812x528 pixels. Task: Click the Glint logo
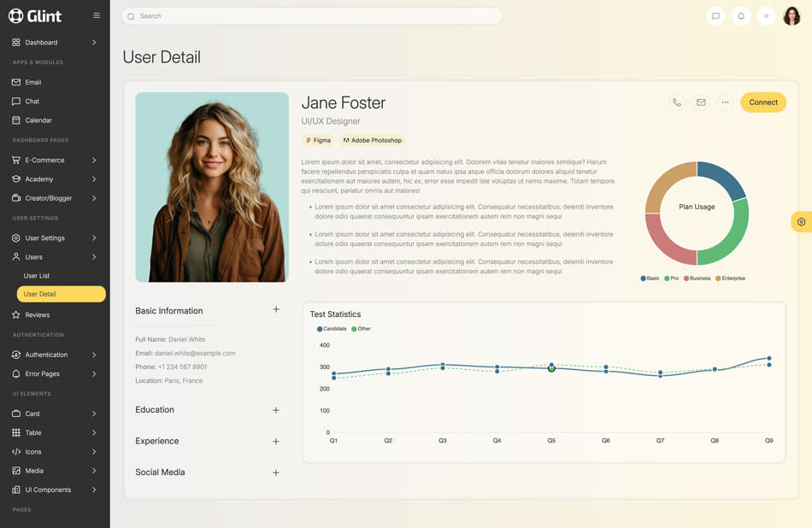35,15
